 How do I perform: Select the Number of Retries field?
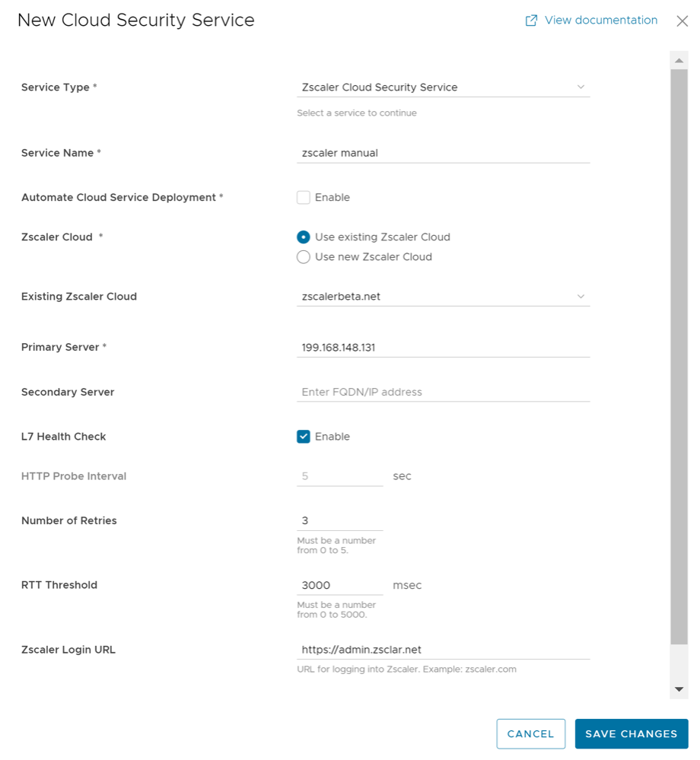pyautogui.click(x=339, y=521)
